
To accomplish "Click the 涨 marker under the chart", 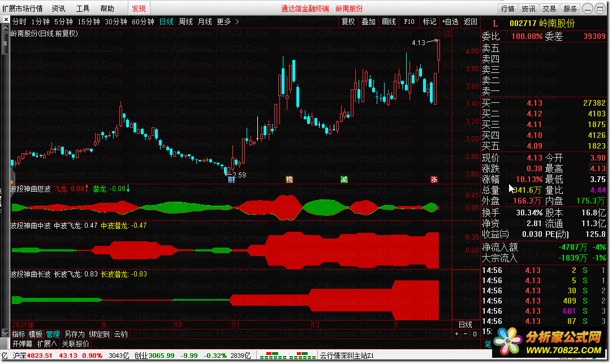I will click(434, 180).
